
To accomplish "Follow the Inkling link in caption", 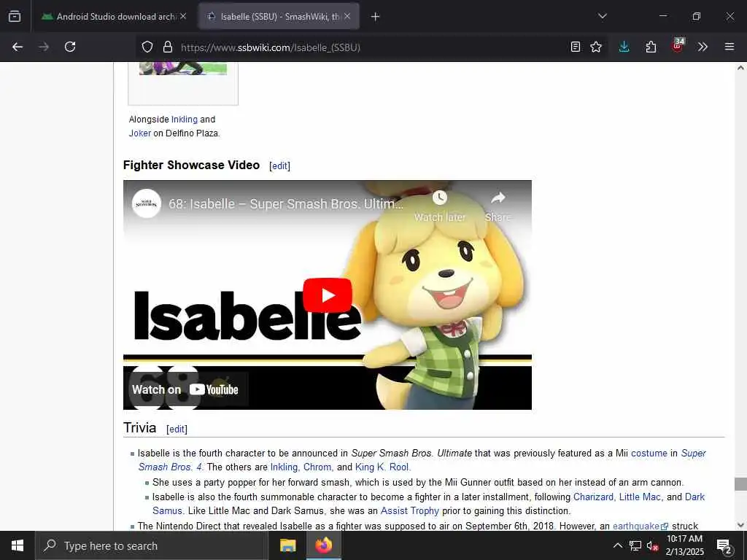I will (x=185, y=119).
